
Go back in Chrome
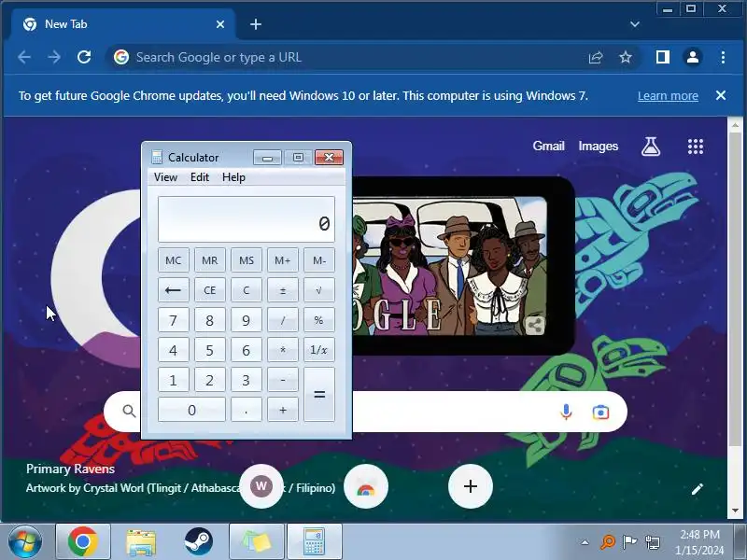click(x=24, y=57)
